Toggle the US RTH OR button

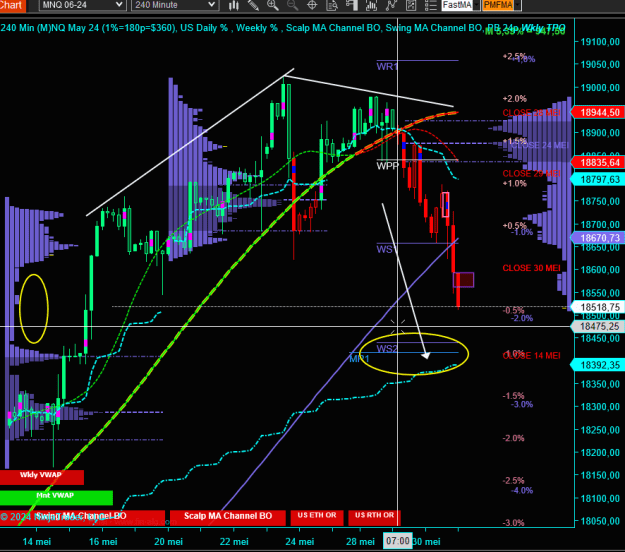[374, 517]
